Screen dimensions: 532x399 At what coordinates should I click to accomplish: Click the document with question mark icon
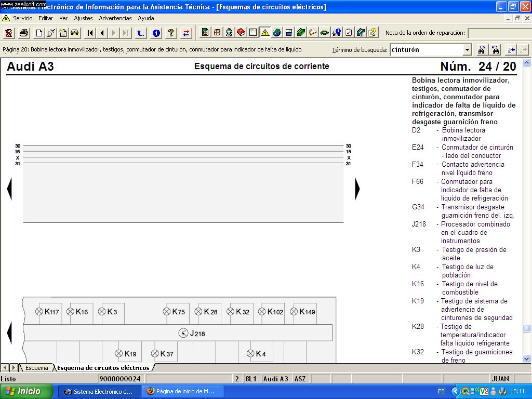pos(373,33)
